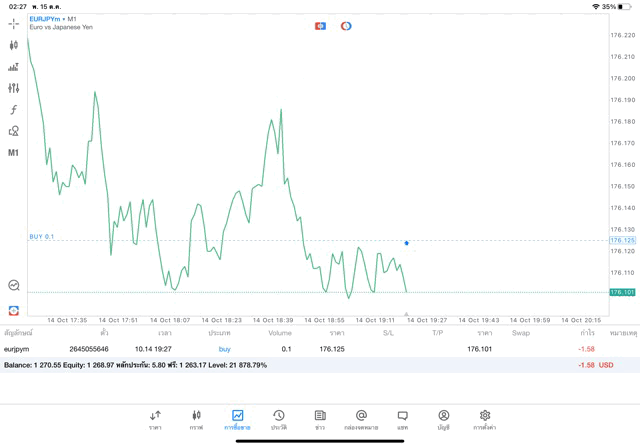Switch to the กราฟ chart tab
The image size is (640, 447).
(196, 419)
